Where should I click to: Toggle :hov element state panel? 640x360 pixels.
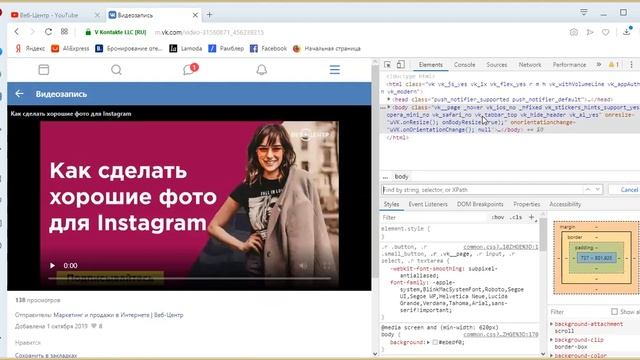pos(498,218)
